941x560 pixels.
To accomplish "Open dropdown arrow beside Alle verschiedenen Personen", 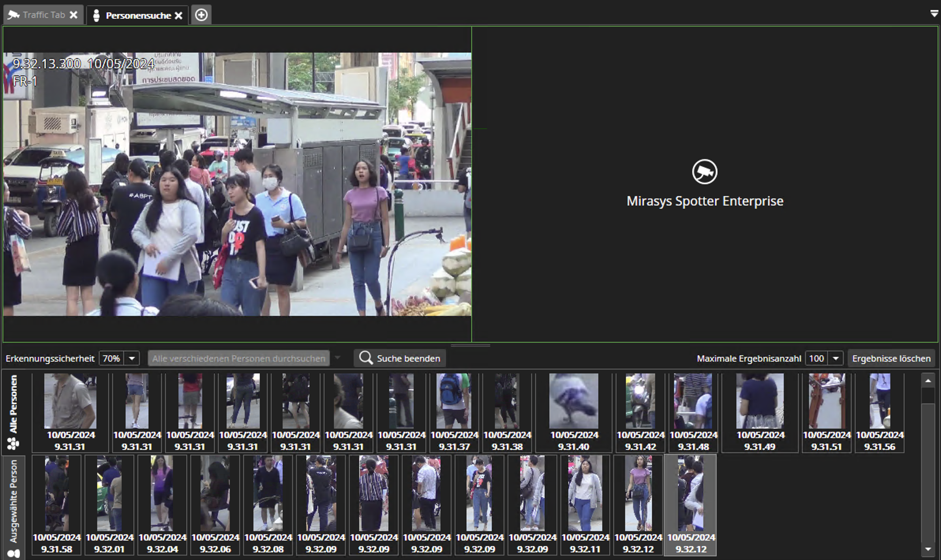I will click(x=337, y=358).
